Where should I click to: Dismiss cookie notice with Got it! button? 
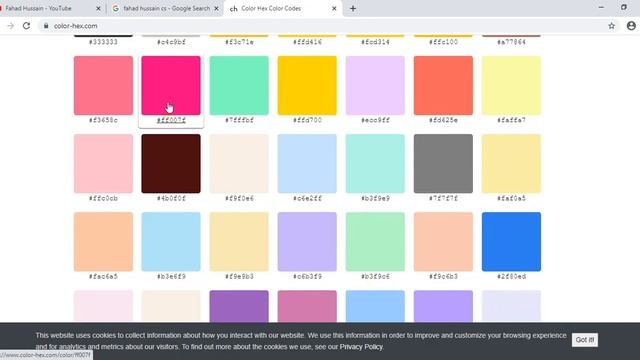(585, 340)
